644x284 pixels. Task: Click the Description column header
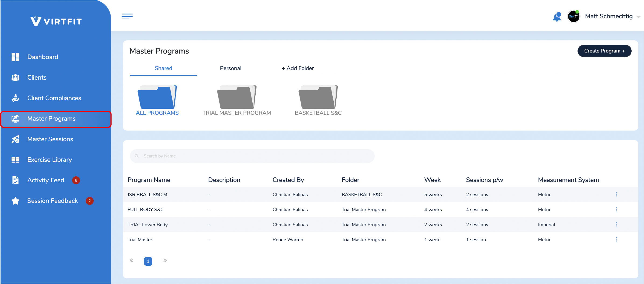pos(224,180)
